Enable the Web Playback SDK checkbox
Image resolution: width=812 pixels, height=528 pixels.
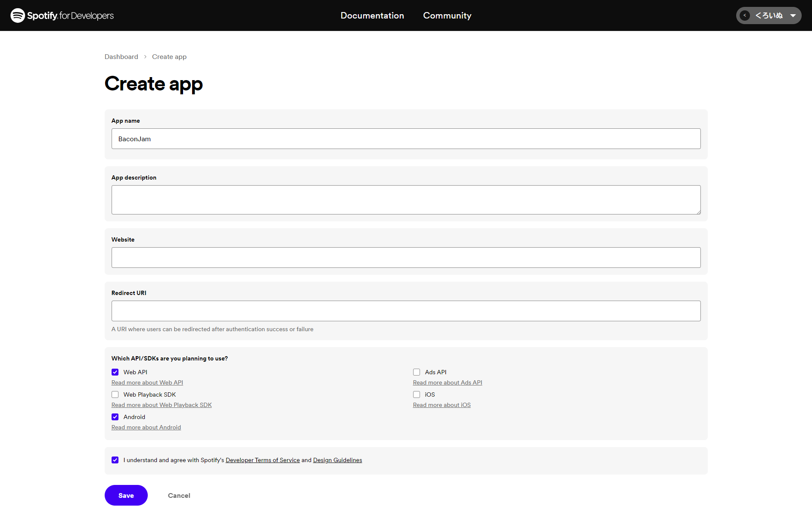coord(115,394)
